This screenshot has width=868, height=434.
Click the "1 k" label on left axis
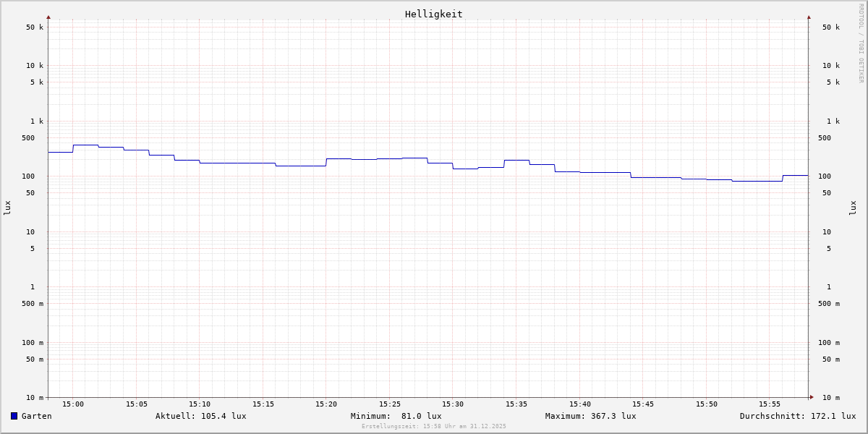pos(37,122)
